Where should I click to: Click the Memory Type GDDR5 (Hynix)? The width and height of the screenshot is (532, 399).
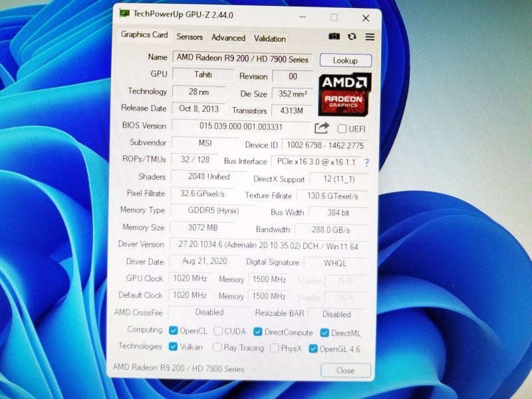pos(213,210)
